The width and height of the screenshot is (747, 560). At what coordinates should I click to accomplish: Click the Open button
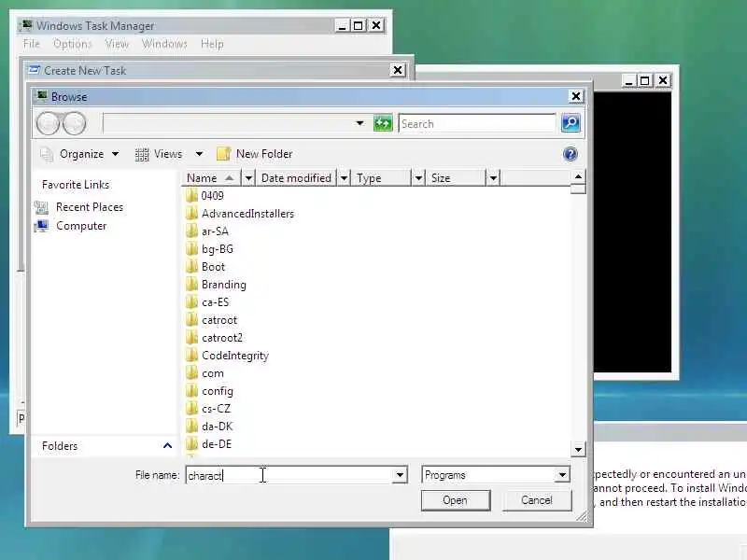click(456, 500)
